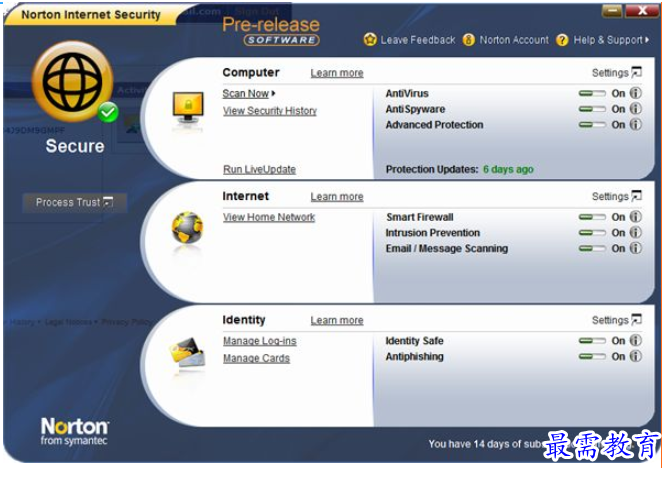Screen dimensions: 667x477
Task: Close the Norton Internet Security window
Action: [x=642, y=11]
